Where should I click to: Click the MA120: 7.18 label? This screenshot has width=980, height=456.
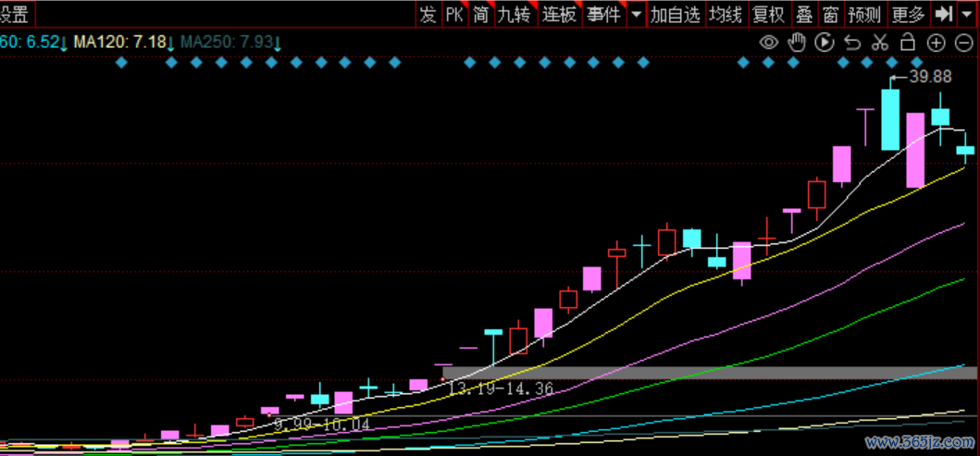click(120, 43)
